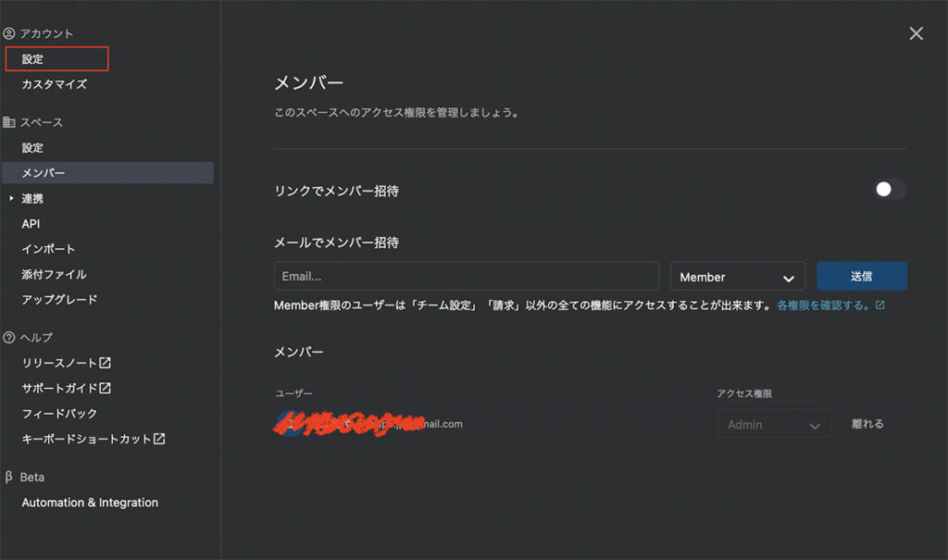Click the Email input field
The height and width of the screenshot is (560, 948).
466,277
